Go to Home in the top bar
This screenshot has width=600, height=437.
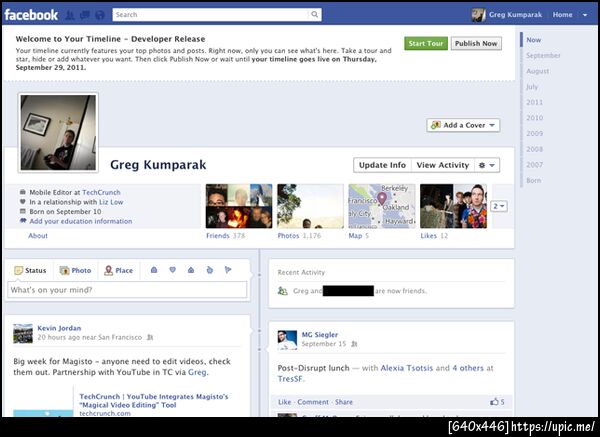[562, 15]
